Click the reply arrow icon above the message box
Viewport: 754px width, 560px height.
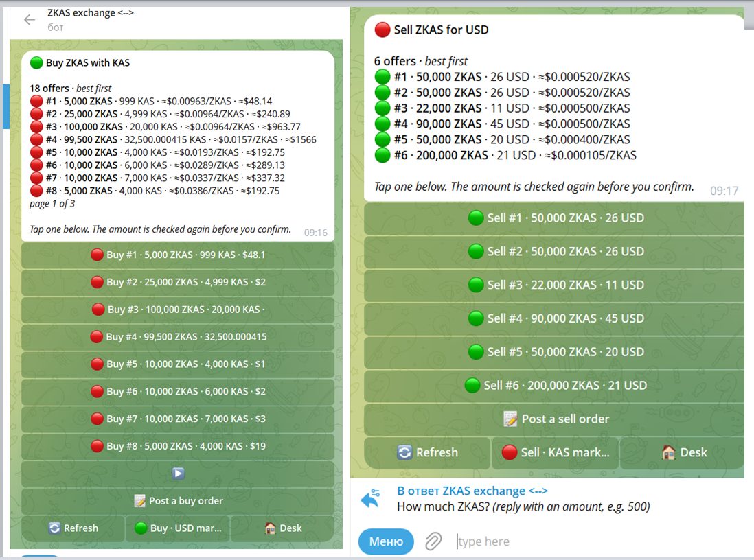[370, 499]
